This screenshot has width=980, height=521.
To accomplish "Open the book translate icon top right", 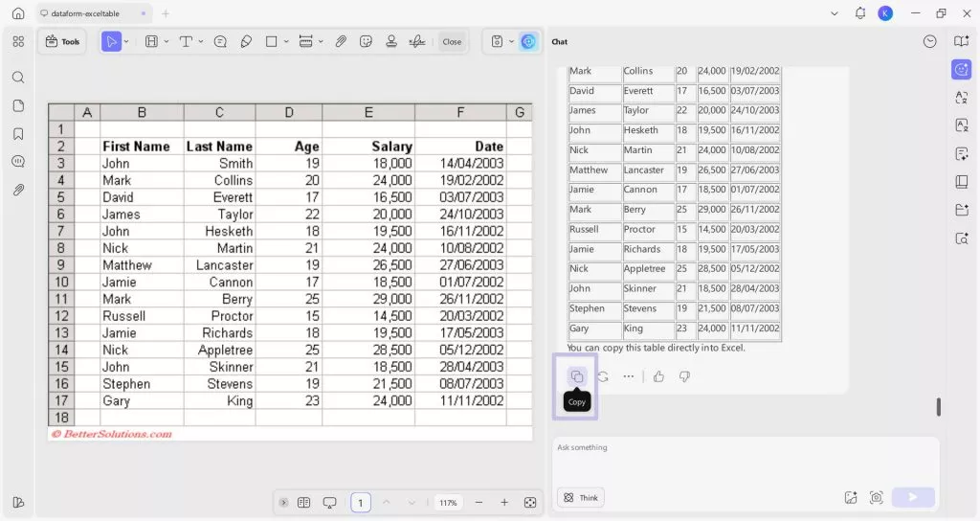I will [961, 41].
